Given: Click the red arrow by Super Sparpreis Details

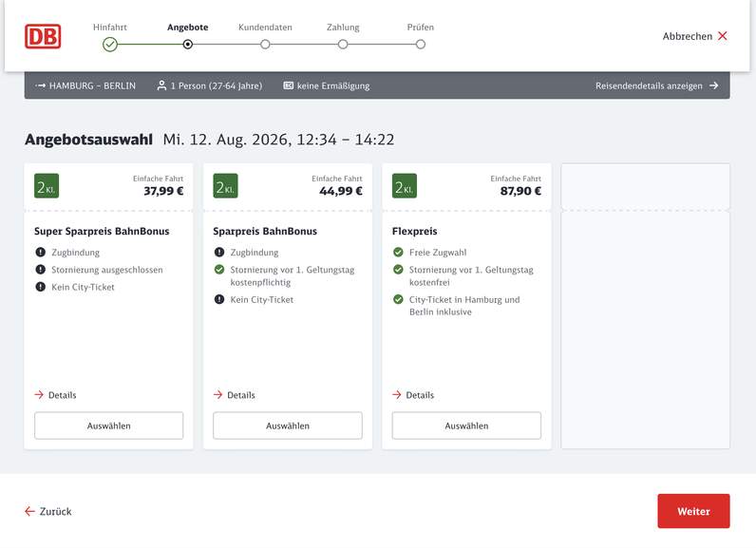Looking at the screenshot, I should (x=39, y=395).
